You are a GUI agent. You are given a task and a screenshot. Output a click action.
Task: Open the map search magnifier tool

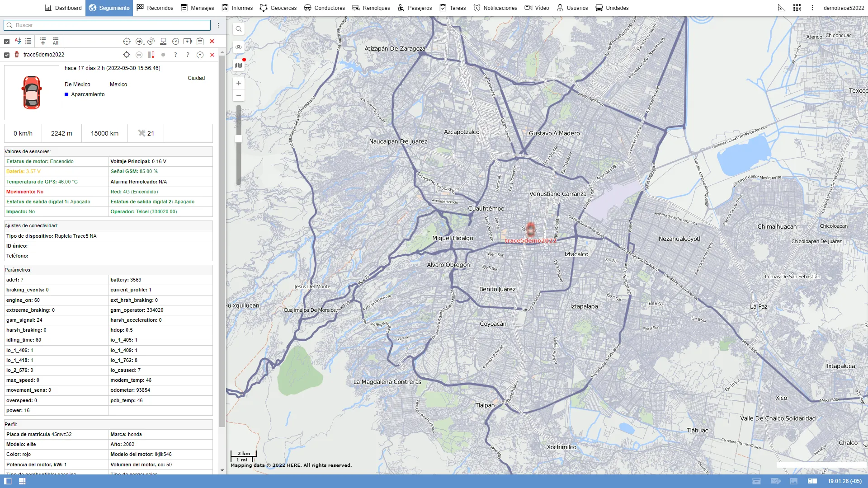point(238,28)
